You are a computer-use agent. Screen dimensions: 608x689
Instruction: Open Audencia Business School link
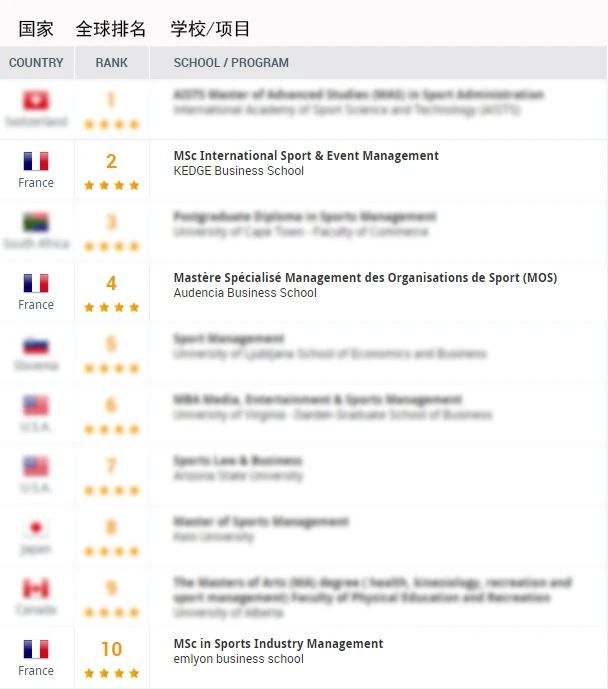click(245, 293)
